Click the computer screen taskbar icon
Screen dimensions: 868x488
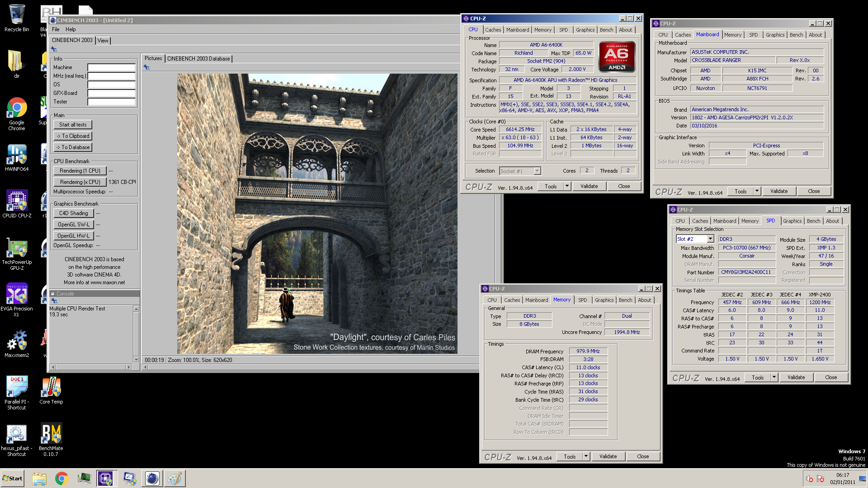[x=129, y=479]
